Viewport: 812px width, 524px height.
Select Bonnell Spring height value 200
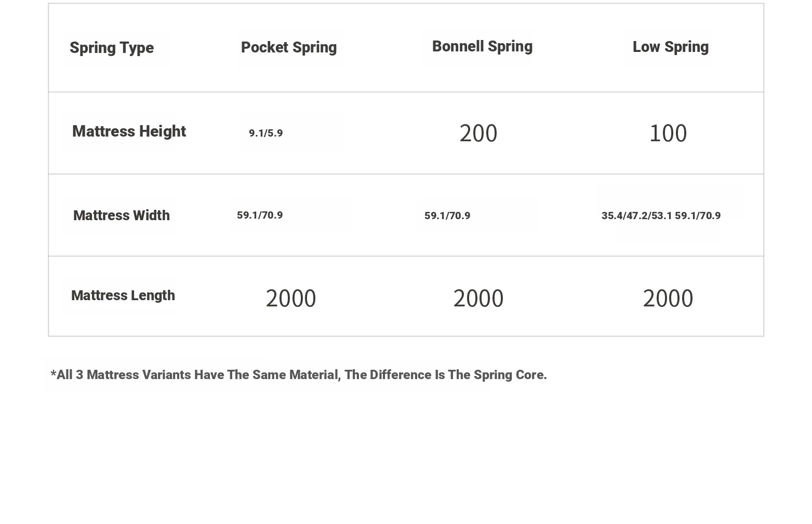478,133
